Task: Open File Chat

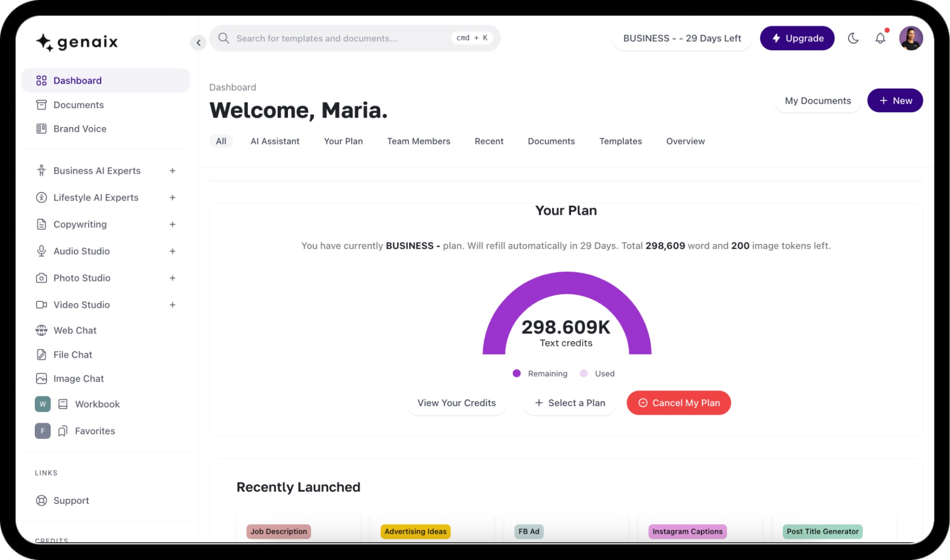Action: (x=73, y=354)
